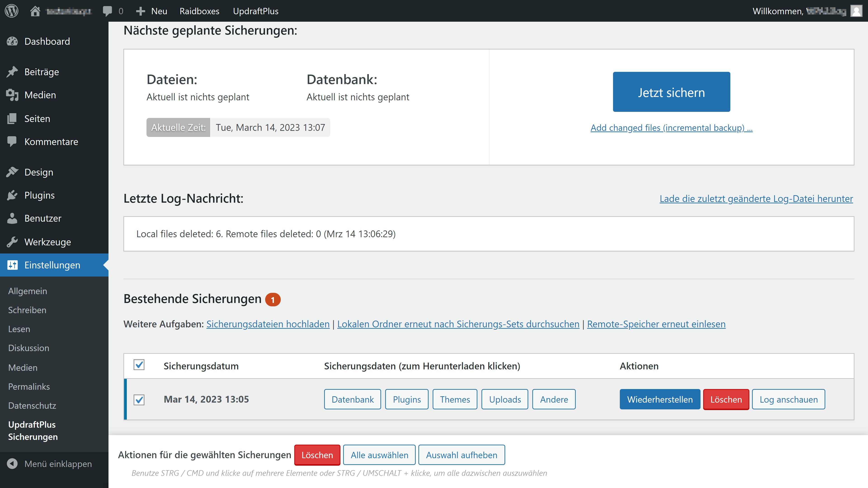Open Plugins via the plug icon
Screen dimensions: 868x488
pos(12,195)
